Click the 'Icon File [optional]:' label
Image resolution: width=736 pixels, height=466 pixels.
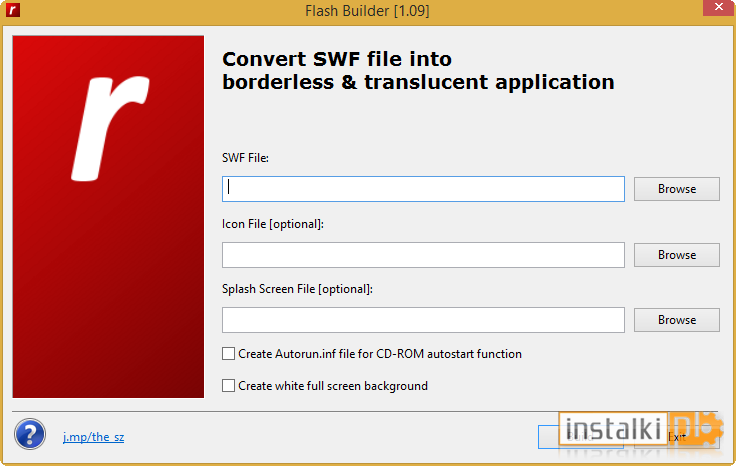(273, 224)
